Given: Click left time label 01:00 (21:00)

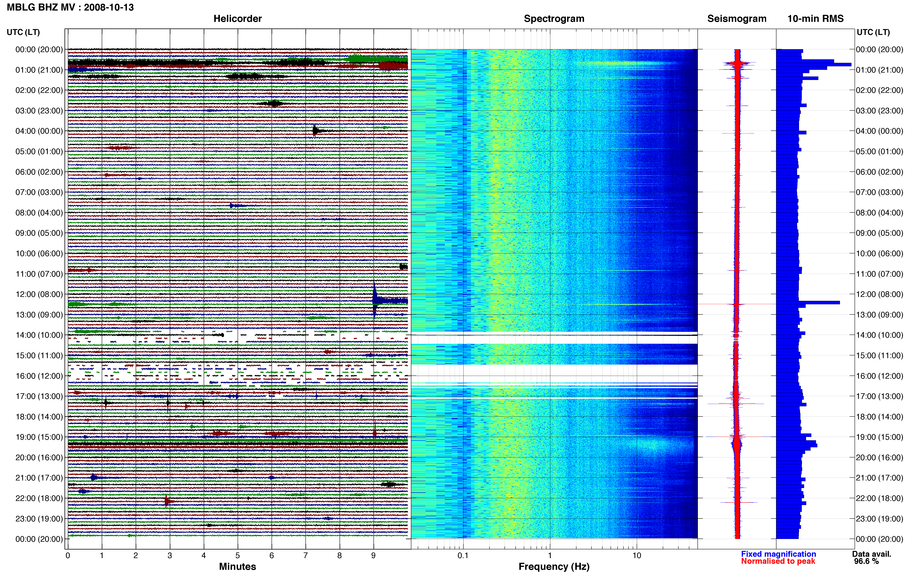Looking at the screenshot, I should pos(39,70).
